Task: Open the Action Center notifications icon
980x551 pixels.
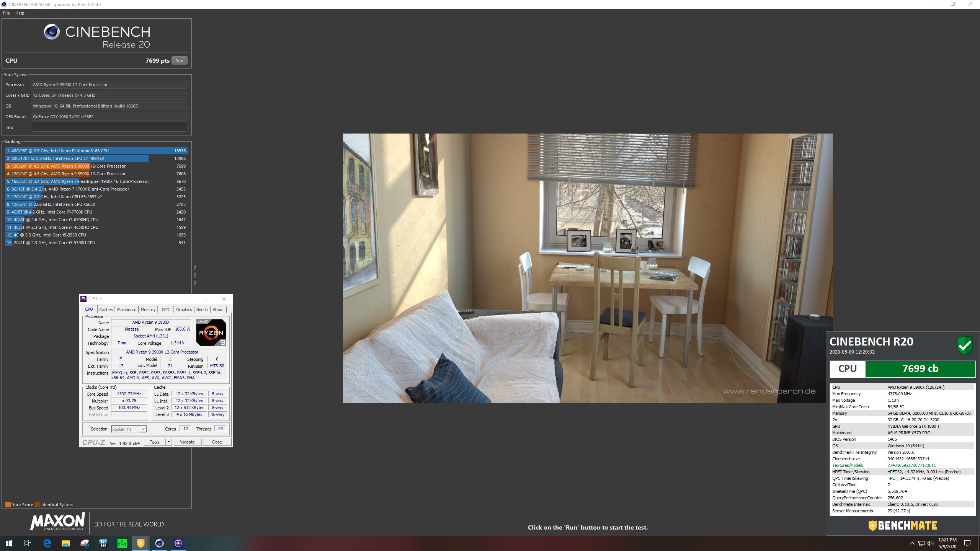Action: click(x=967, y=543)
